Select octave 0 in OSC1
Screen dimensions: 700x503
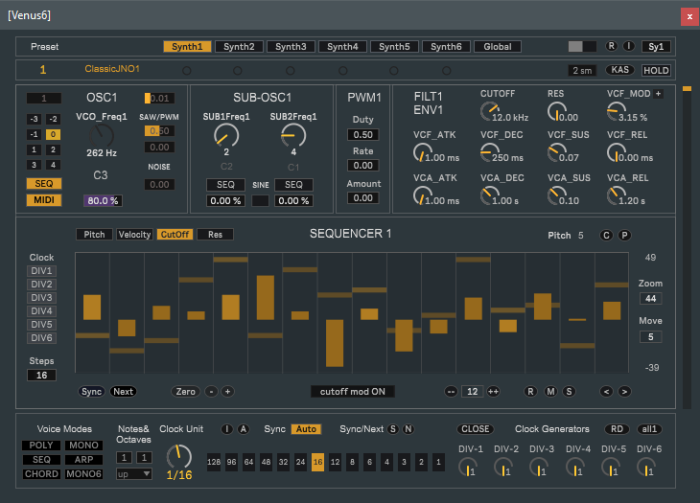(53, 134)
